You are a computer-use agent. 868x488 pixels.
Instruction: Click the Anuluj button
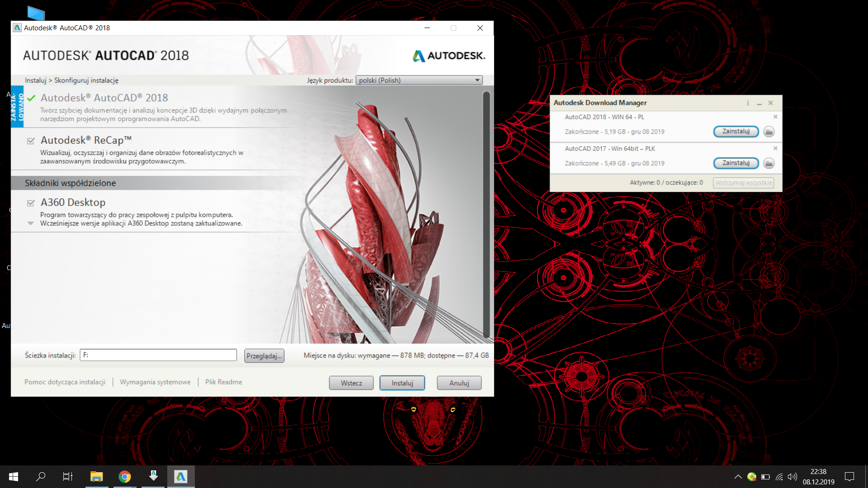coord(459,383)
